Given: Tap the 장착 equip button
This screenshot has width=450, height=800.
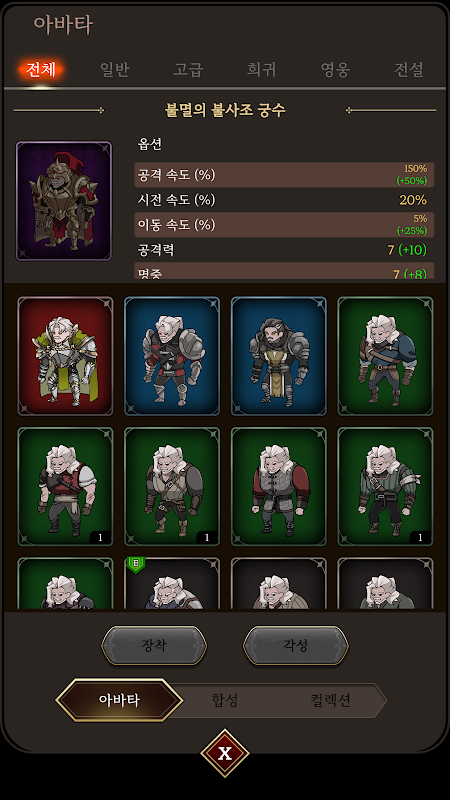Looking at the screenshot, I should 154,645.
